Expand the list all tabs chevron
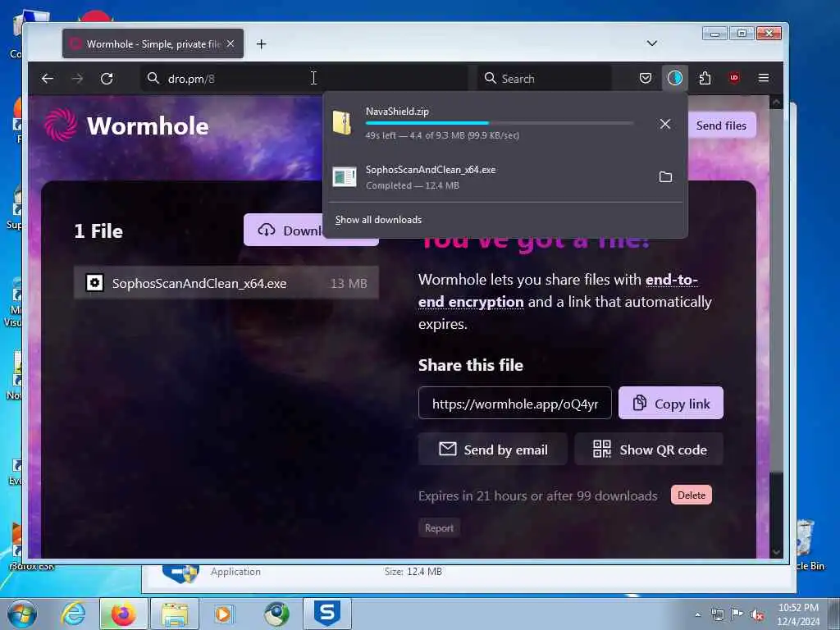 651,43
